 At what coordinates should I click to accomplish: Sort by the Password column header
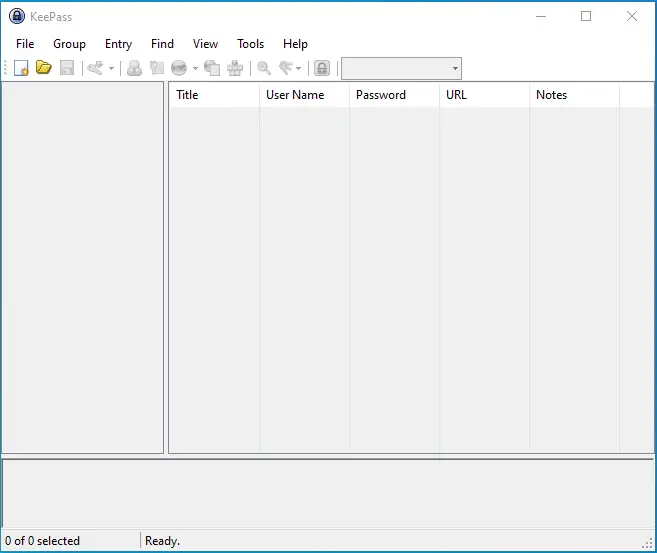[x=394, y=95]
